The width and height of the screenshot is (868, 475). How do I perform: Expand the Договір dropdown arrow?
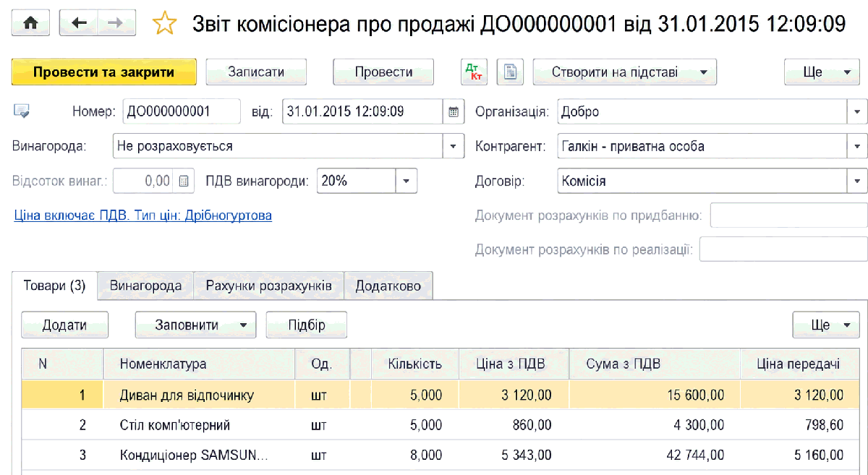tap(858, 181)
